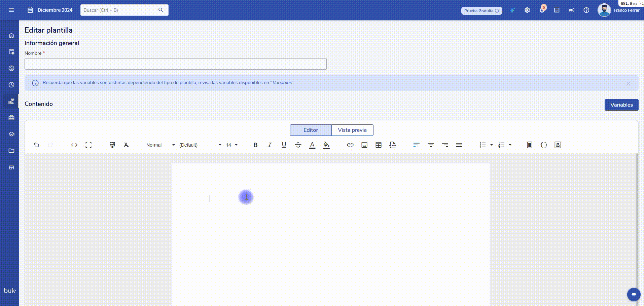Expand the (Default) font family dropdown
This screenshot has width=644, height=306.
(200, 145)
